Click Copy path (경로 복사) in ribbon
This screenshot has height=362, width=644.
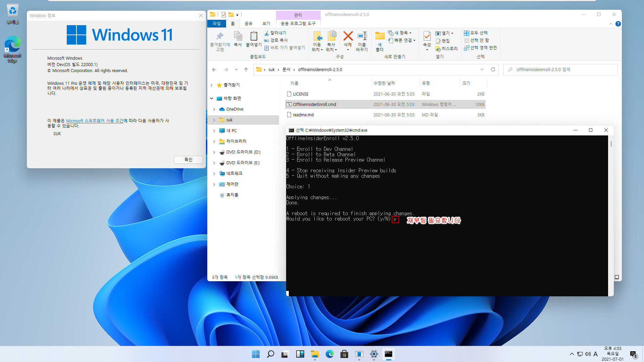point(276,40)
